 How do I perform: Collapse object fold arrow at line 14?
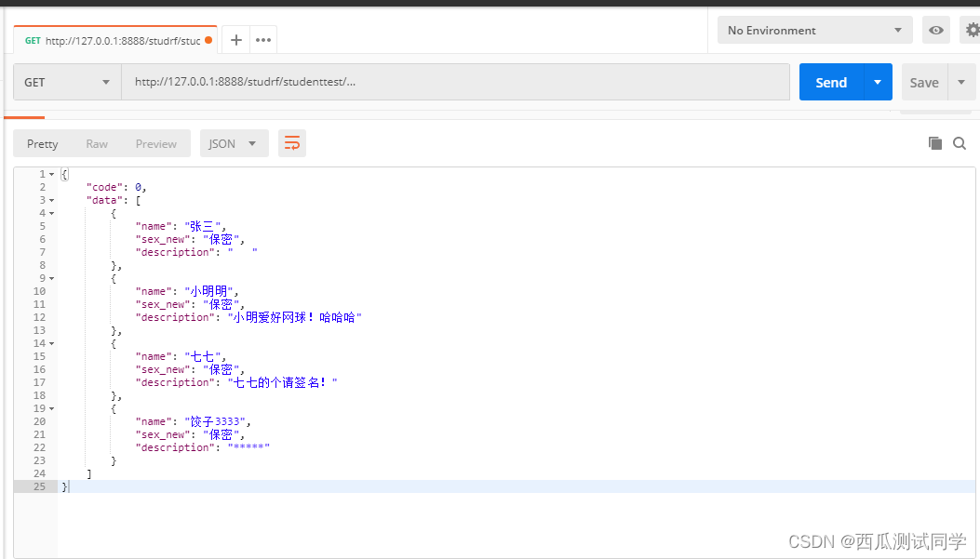click(52, 343)
